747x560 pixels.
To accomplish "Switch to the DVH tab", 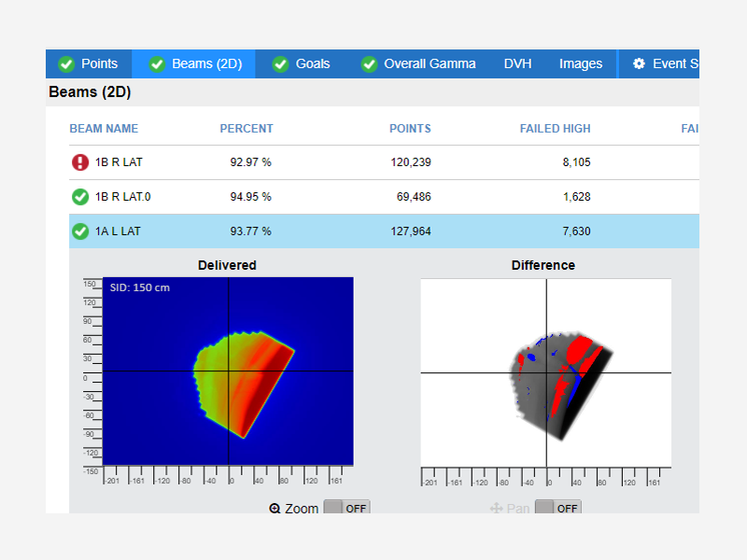I will point(517,64).
